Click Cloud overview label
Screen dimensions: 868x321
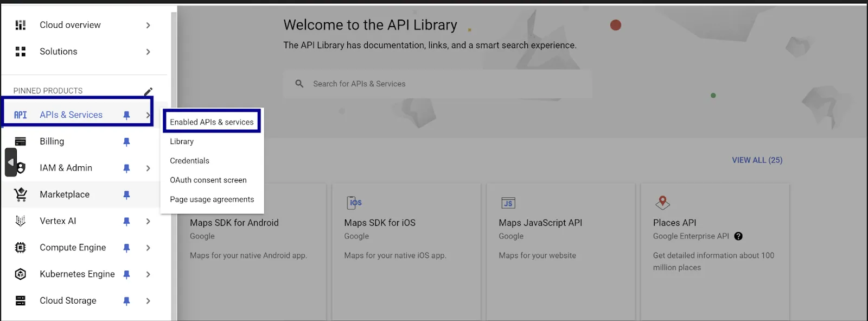coord(70,25)
